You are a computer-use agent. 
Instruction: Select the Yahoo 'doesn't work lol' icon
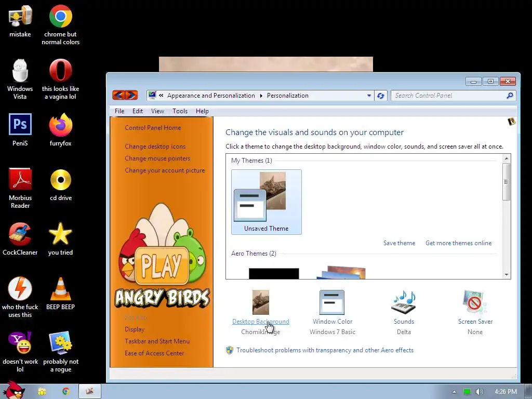20,352
